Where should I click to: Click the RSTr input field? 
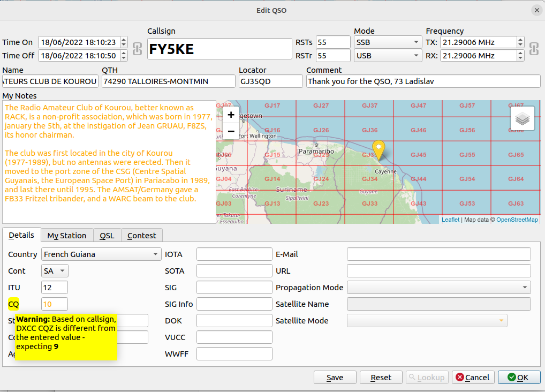[x=333, y=55]
